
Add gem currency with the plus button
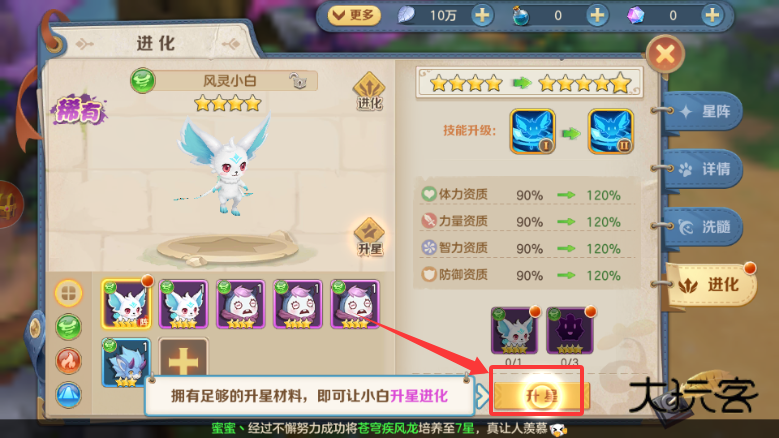712,15
